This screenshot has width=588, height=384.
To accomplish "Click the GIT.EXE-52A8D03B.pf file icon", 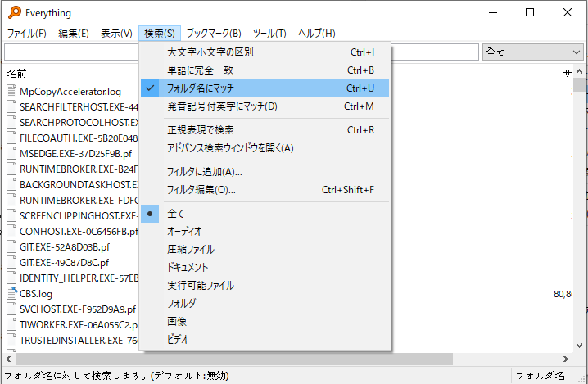I will click(x=11, y=246).
